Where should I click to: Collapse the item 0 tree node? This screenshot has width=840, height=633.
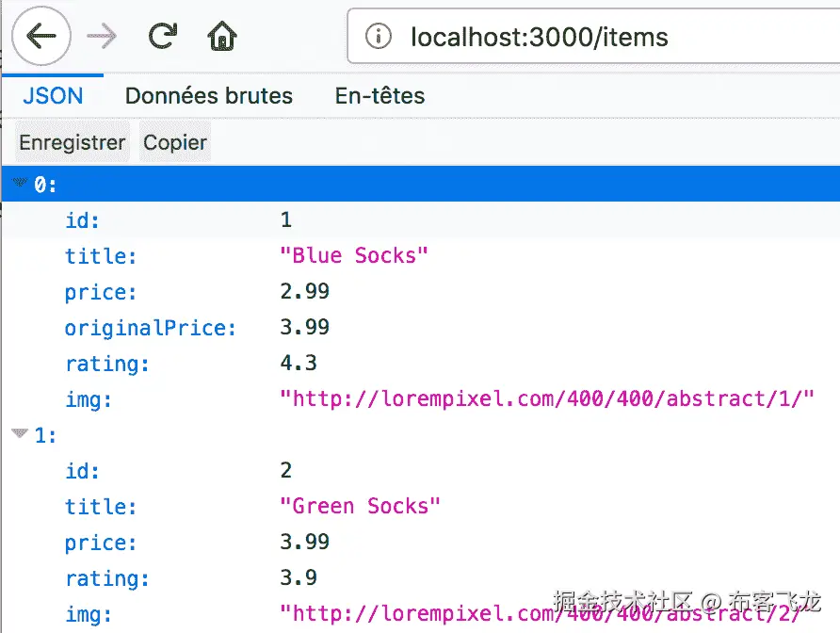20,184
